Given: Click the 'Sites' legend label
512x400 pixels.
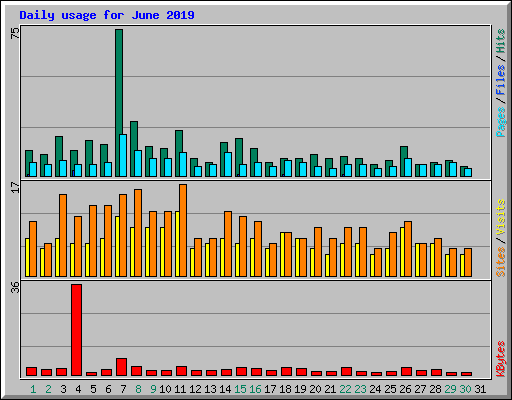Looking at the screenshot, I should coord(501,262).
